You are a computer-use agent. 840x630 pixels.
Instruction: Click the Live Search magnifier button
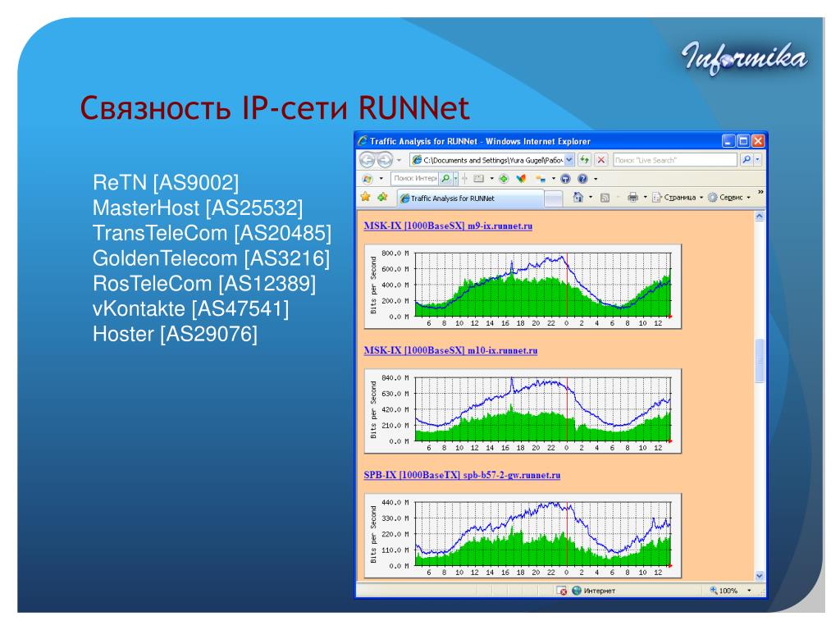pos(746,160)
